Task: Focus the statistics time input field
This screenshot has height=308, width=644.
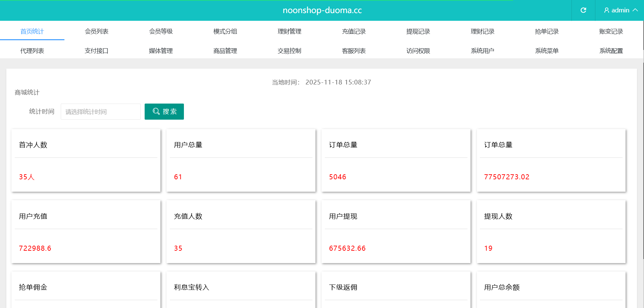Action: tap(100, 112)
